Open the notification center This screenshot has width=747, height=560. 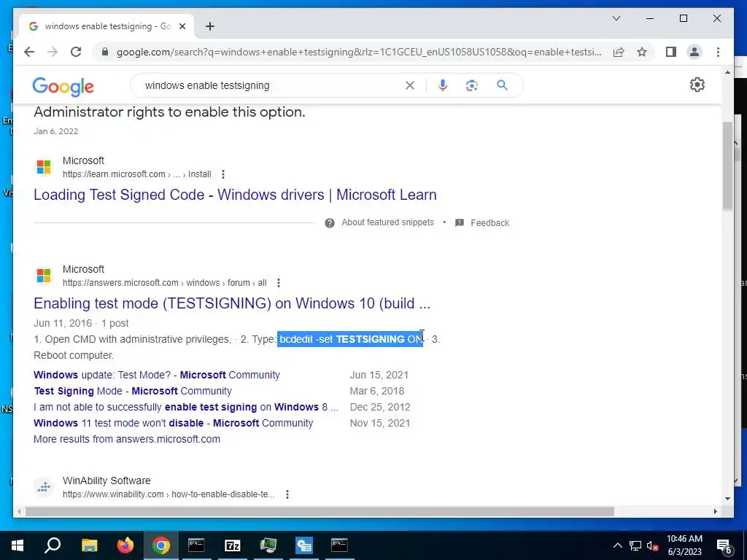click(x=724, y=545)
